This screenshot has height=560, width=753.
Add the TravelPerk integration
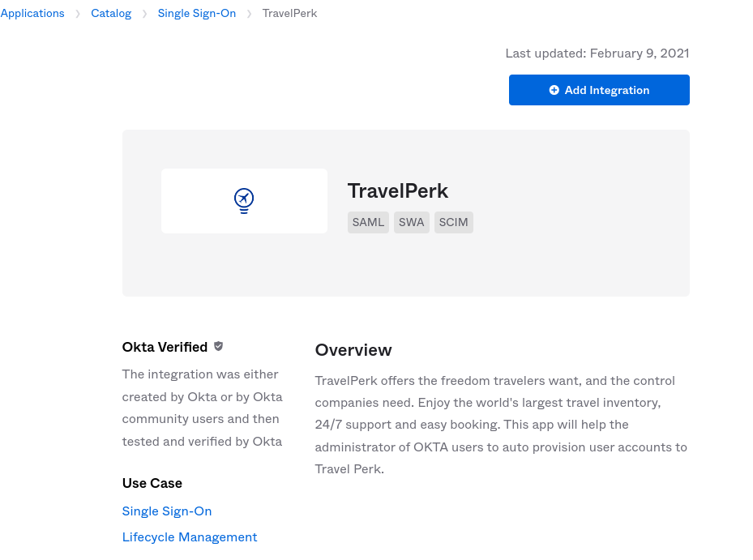point(599,90)
